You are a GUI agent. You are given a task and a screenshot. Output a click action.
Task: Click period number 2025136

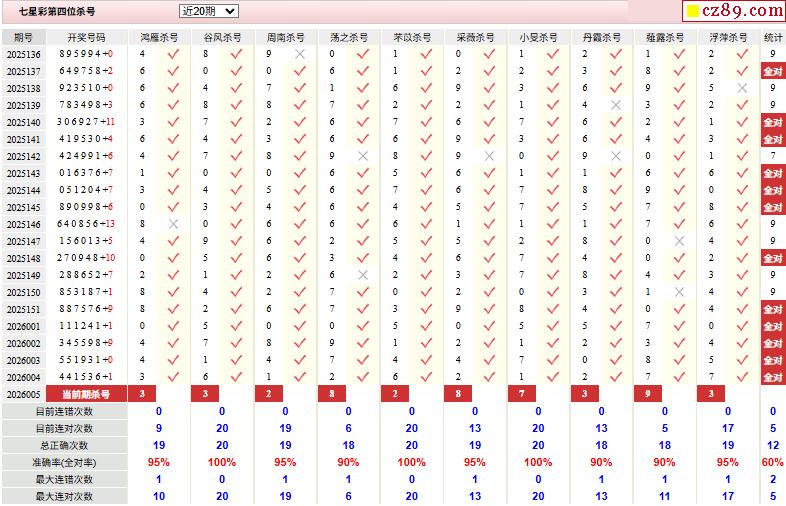pyautogui.click(x=24, y=54)
